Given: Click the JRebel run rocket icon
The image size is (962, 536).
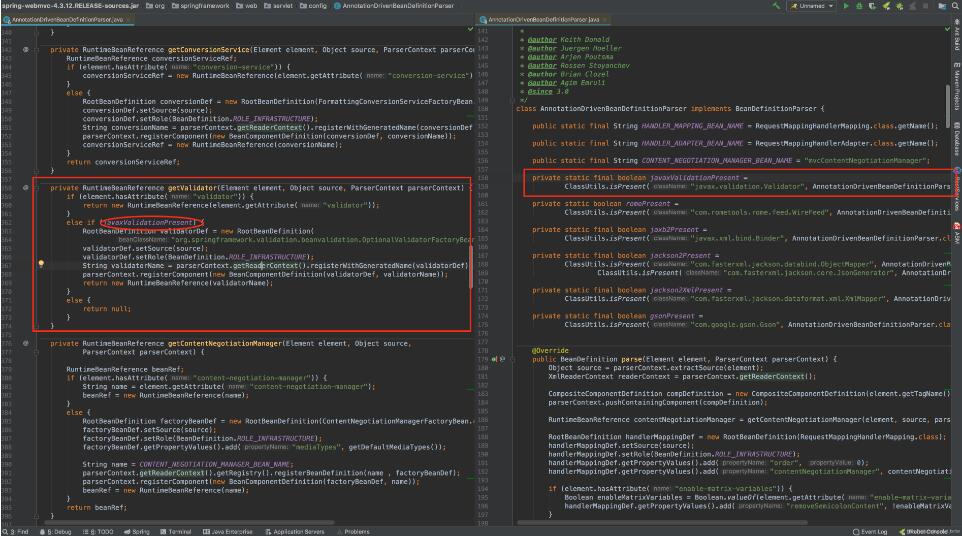Looking at the screenshot, I should pyautogui.click(x=887, y=6).
